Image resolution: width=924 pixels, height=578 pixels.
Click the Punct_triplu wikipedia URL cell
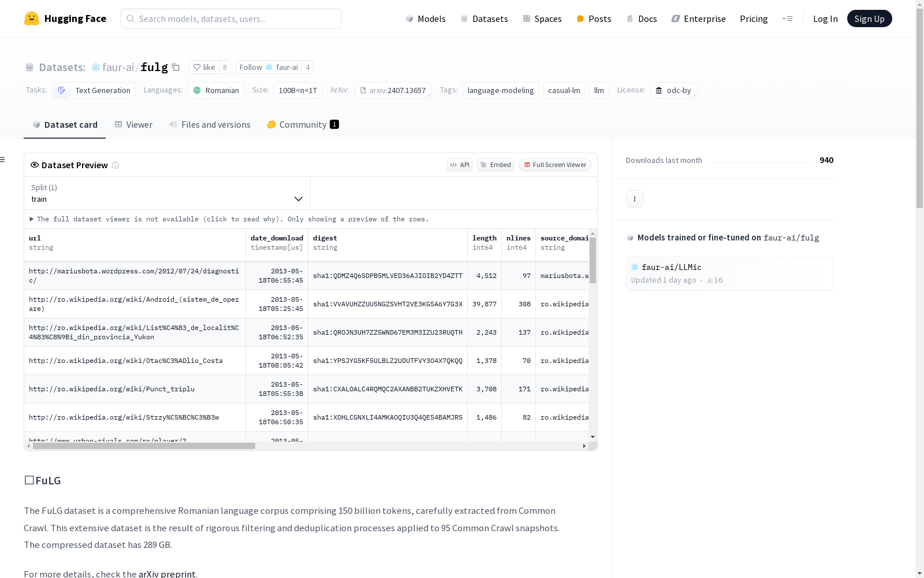135,389
